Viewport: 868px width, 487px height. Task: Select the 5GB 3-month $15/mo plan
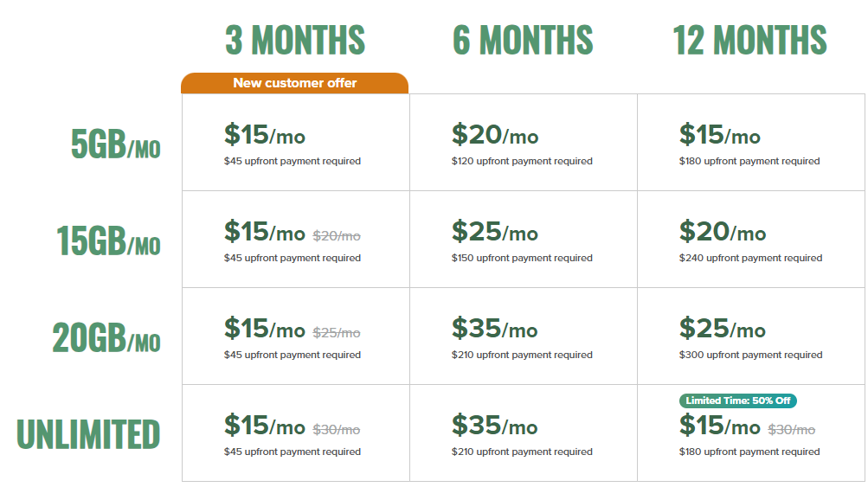[296, 142]
